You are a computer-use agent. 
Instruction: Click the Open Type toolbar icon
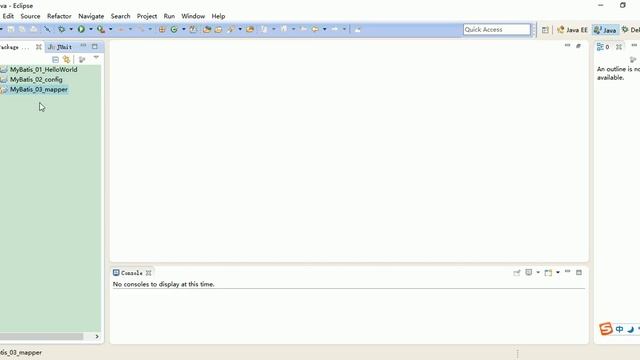coord(207,29)
